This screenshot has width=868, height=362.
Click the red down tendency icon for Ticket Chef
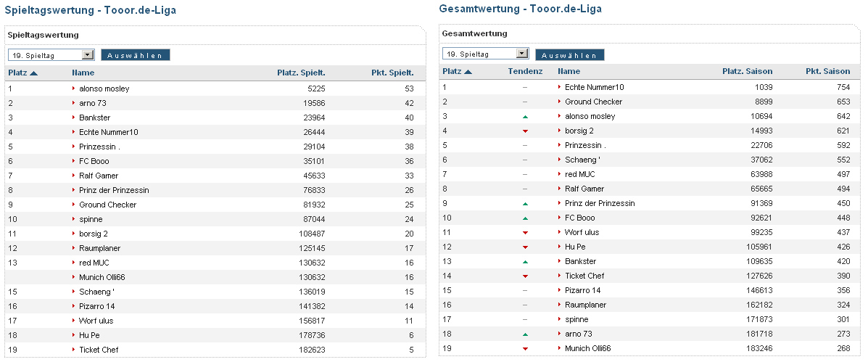tap(525, 276)
